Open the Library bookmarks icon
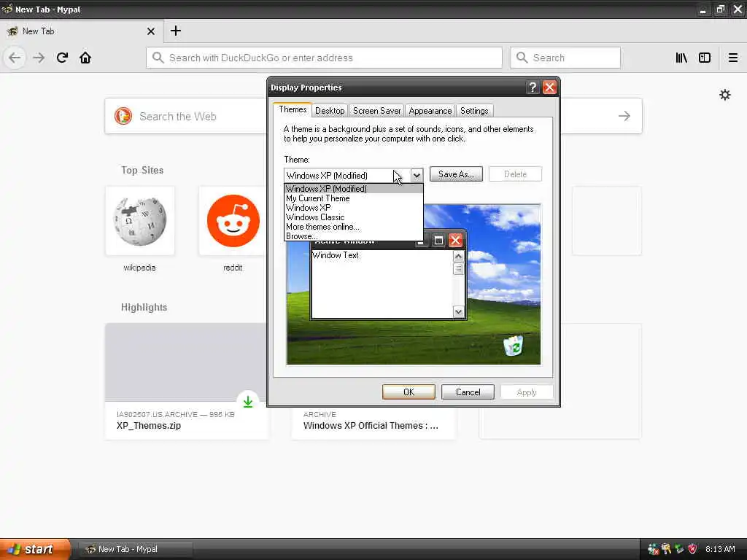The width and height of the screenshot is (747, 560). (681, 58)
